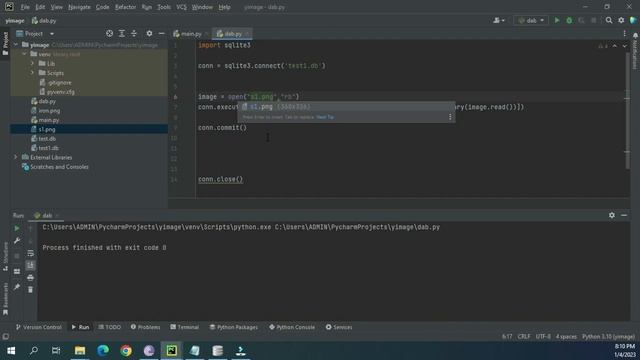Open Project panel options gear
640x360 pixels.
click(149, 33)
